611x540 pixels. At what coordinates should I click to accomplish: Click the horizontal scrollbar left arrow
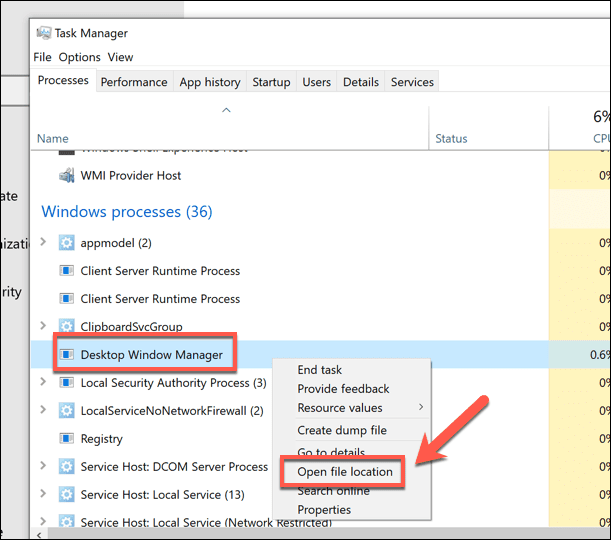(39, 535)
